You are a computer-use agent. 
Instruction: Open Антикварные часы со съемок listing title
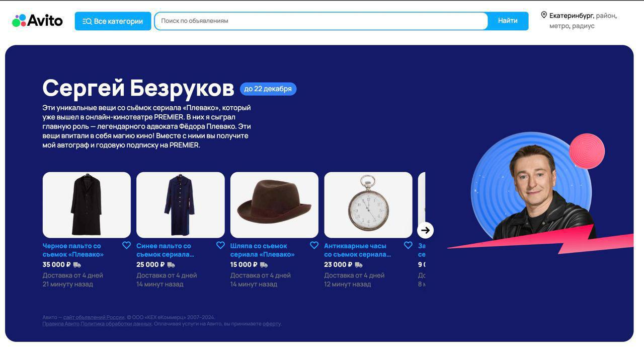[x=357, y=250]
